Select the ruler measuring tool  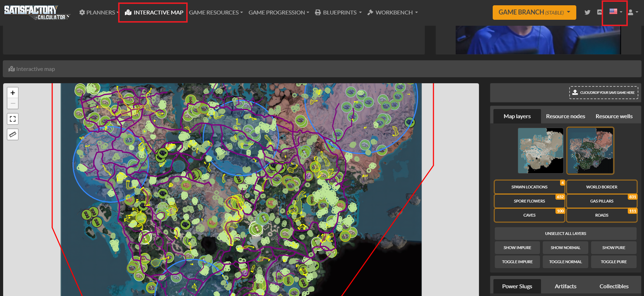[13, 134]
